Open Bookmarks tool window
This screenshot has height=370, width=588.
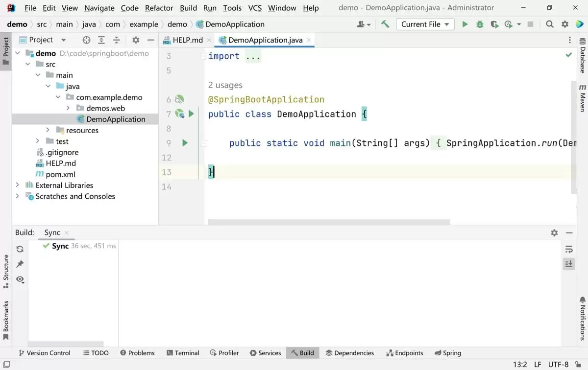[6, 320]
